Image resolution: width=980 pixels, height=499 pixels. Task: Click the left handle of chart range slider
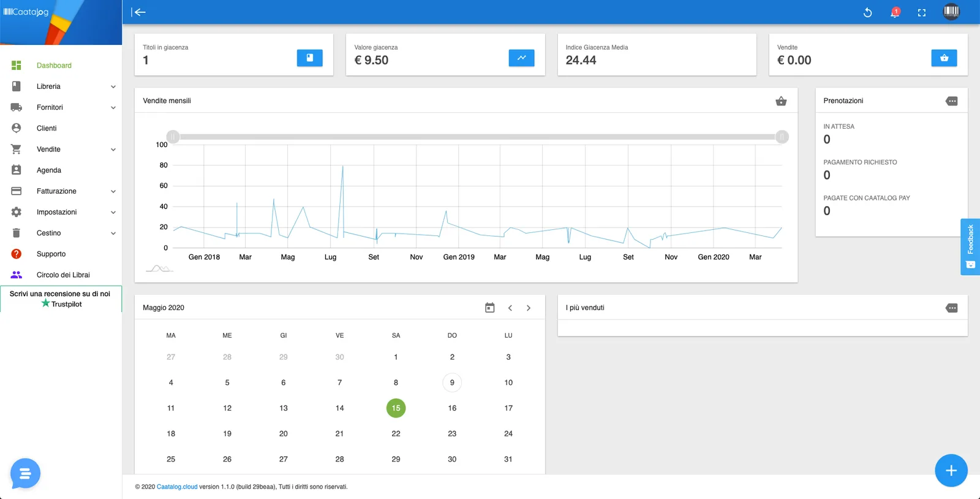pyautogui.click(x=173, y=137)
